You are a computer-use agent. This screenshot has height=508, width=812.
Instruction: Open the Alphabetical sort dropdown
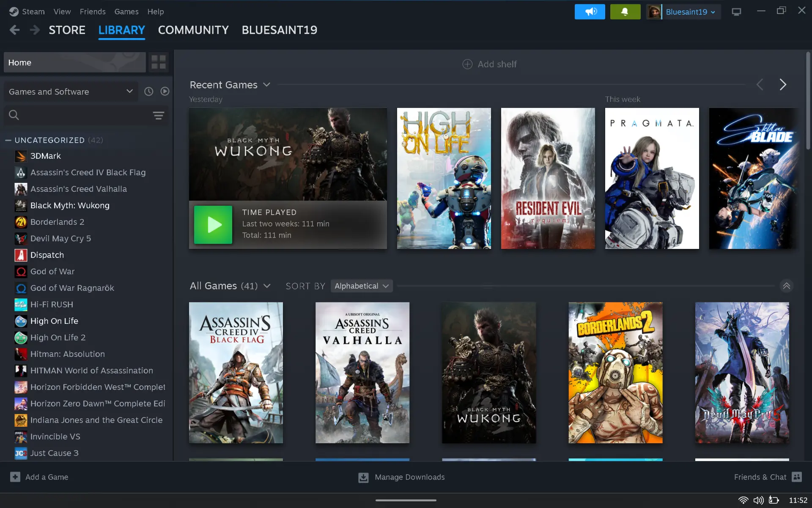point(362,286)
